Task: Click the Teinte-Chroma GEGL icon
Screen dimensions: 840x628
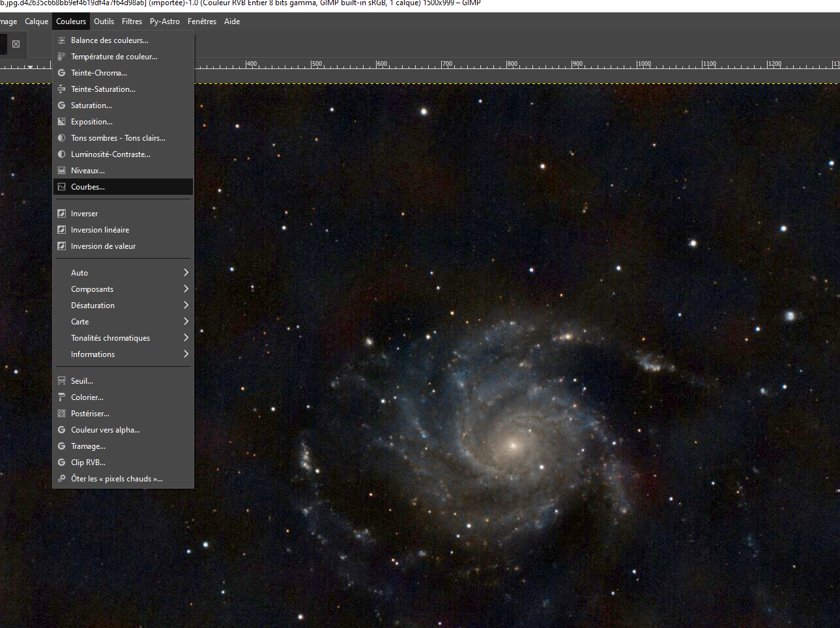Action: (61, 73)
